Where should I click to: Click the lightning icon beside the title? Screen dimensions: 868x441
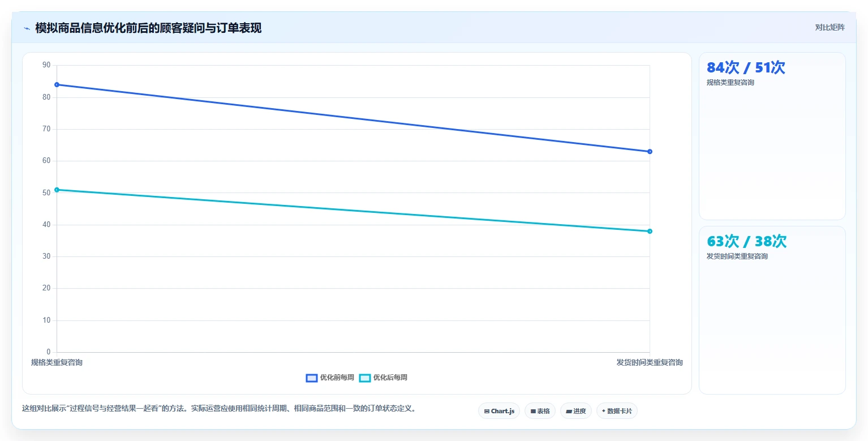point(27,28)
